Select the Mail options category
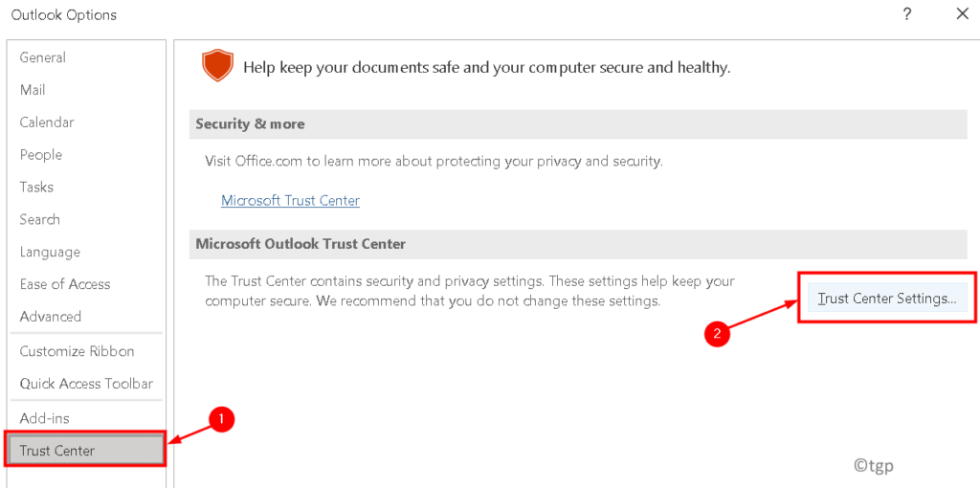This screenshot has height=488, width=980. click(33, 90)
